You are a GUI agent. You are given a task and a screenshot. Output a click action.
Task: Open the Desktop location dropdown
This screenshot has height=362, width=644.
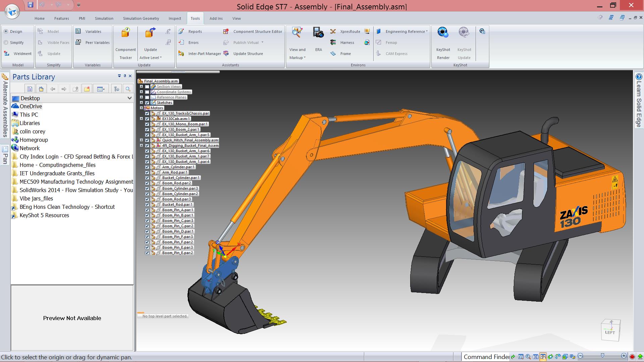tap(129, 98)
